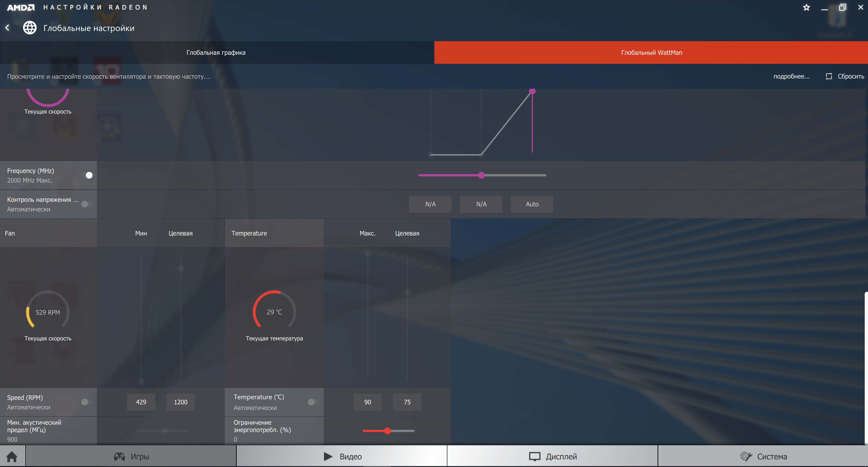
Task: Click the target temperature 75 field
Action: 407,402
